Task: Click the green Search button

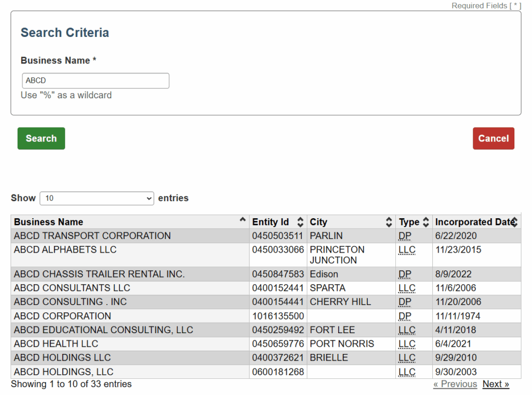Action: [x=41, y=139]
